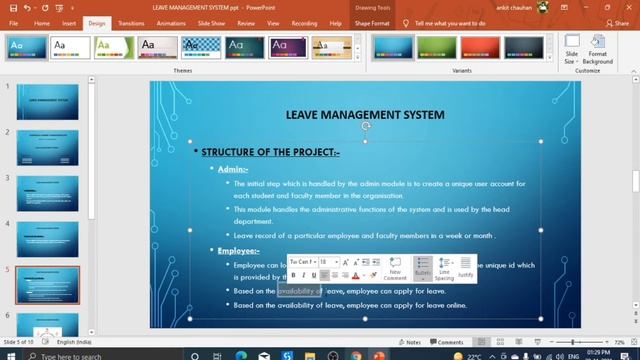The width and height of the screenshot is (640, 360).
Task: Toggle align left in mini toolbar
Action: 324,275
